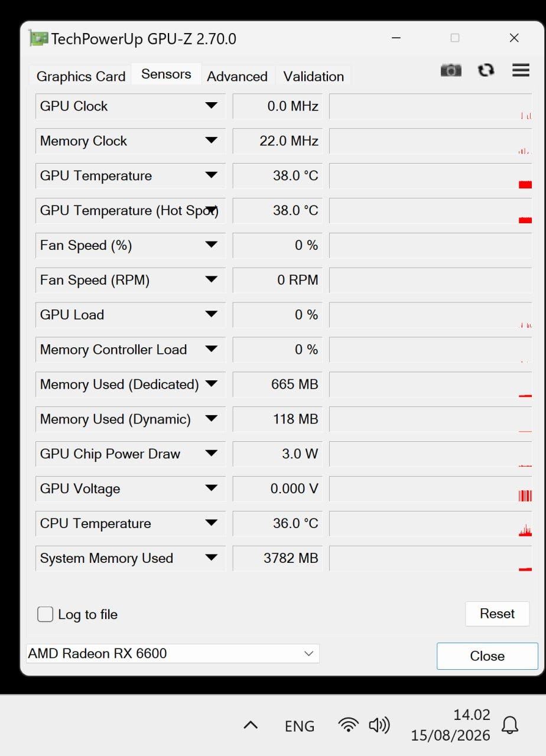Click the speaker volume tray icon
The image size is (546, 756).
(379, 725)
